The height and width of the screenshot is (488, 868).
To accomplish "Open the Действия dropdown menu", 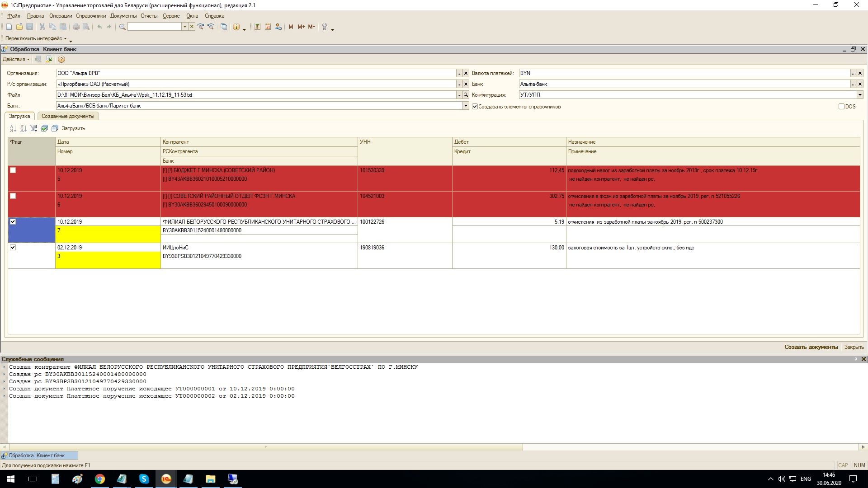I will pos(16,59).
